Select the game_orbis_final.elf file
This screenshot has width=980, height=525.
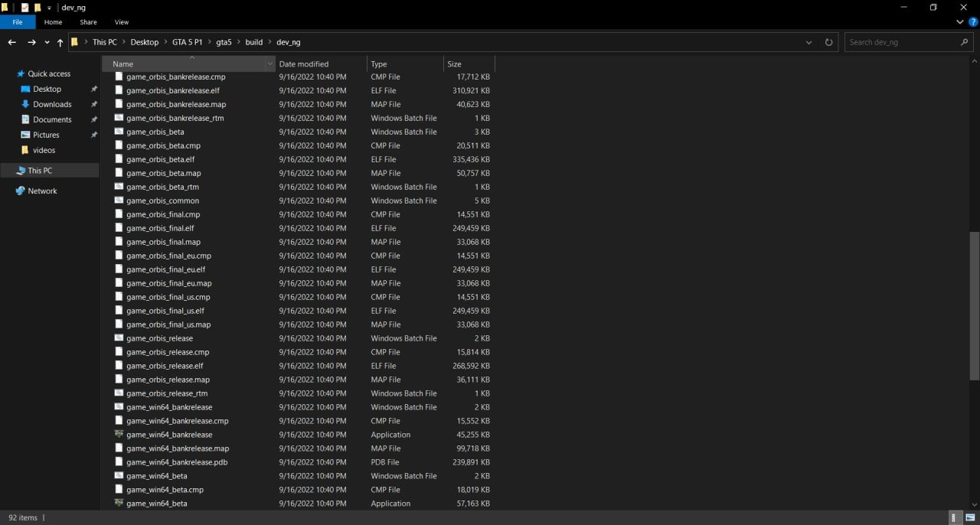coord(160,228)
